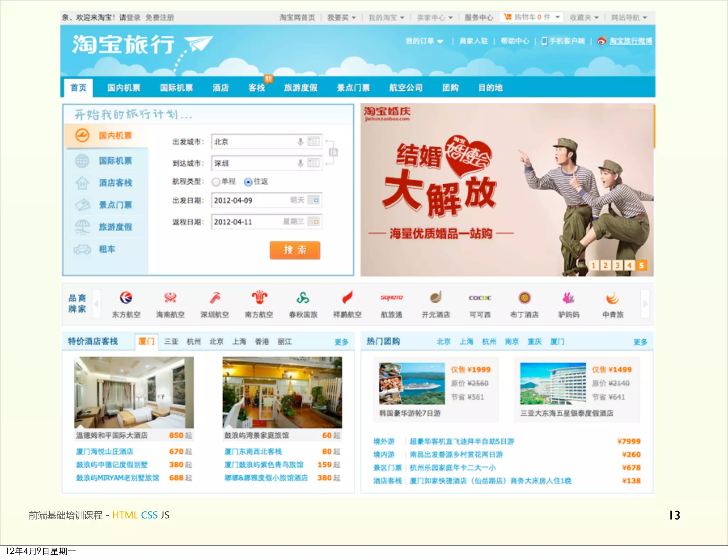728x560 pixels.
Task: Open calendar icon for 出发日期
Action: pyautogui.click(x=314, y=200)
